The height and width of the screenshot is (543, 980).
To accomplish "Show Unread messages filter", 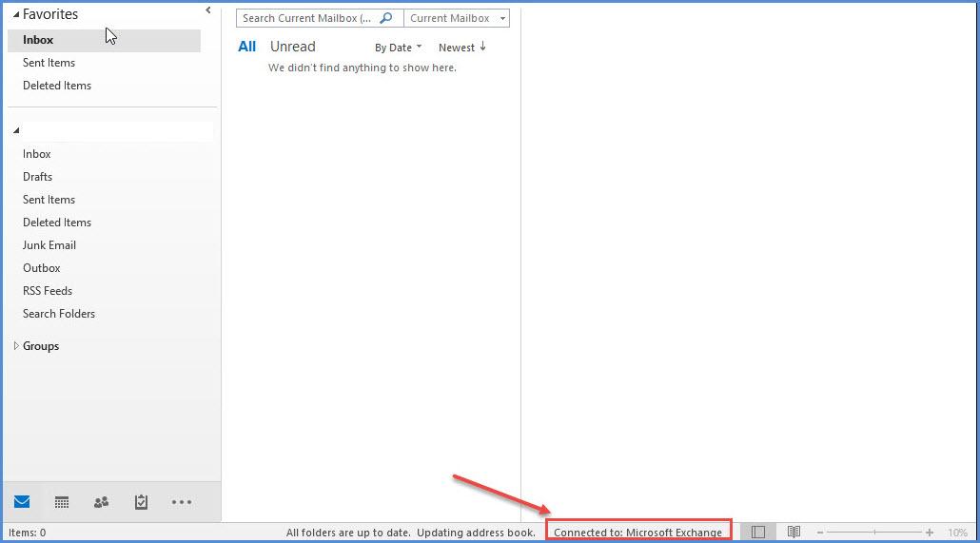I will pyautogui.click(x=292, y=47).
